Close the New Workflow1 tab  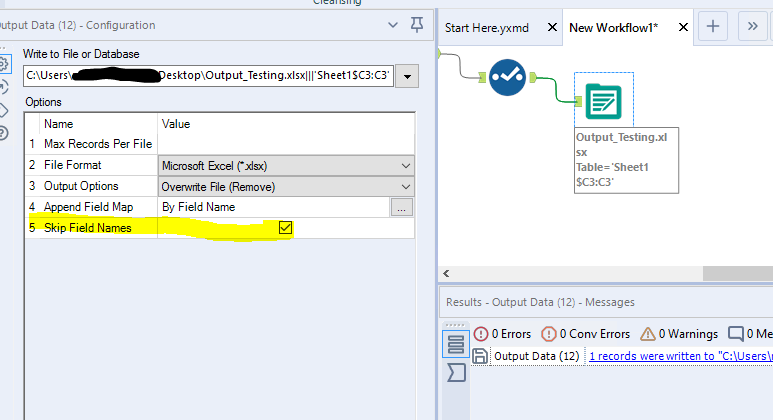683,27
